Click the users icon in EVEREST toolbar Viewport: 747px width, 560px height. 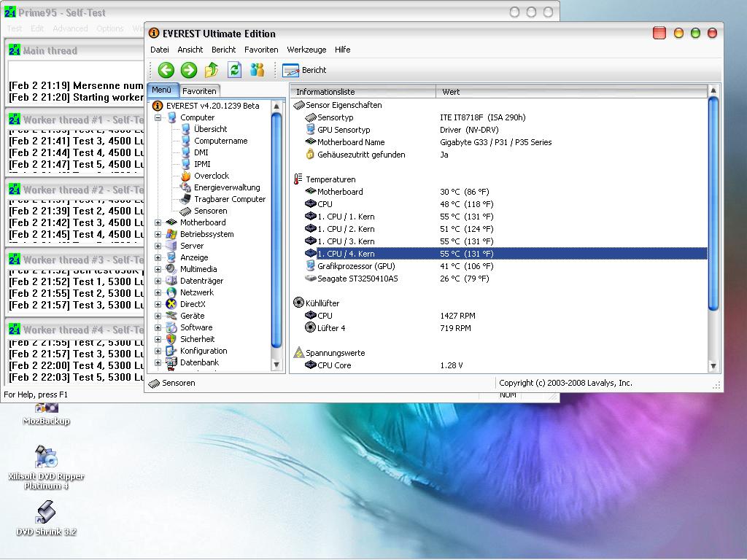click(258, 70)
